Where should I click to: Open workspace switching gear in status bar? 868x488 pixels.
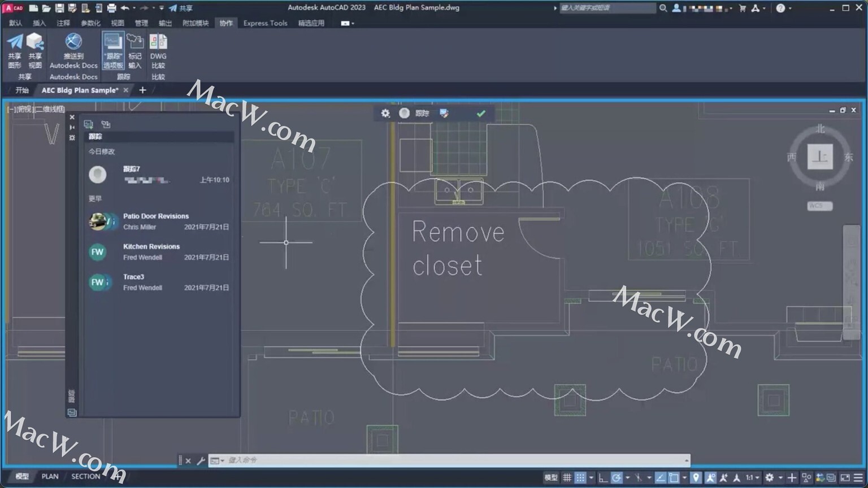pyautogui.click(x=769, y=478)
